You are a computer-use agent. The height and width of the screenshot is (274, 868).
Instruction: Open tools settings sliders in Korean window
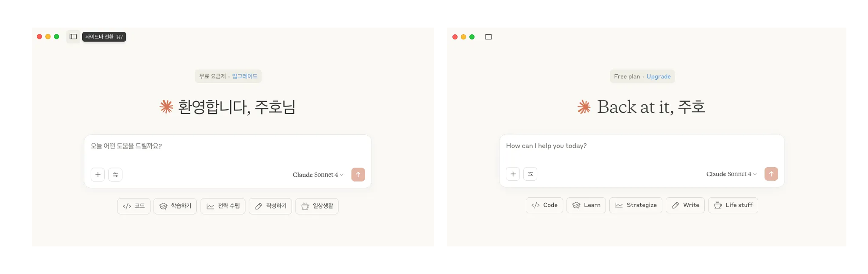tap(115, 174)
